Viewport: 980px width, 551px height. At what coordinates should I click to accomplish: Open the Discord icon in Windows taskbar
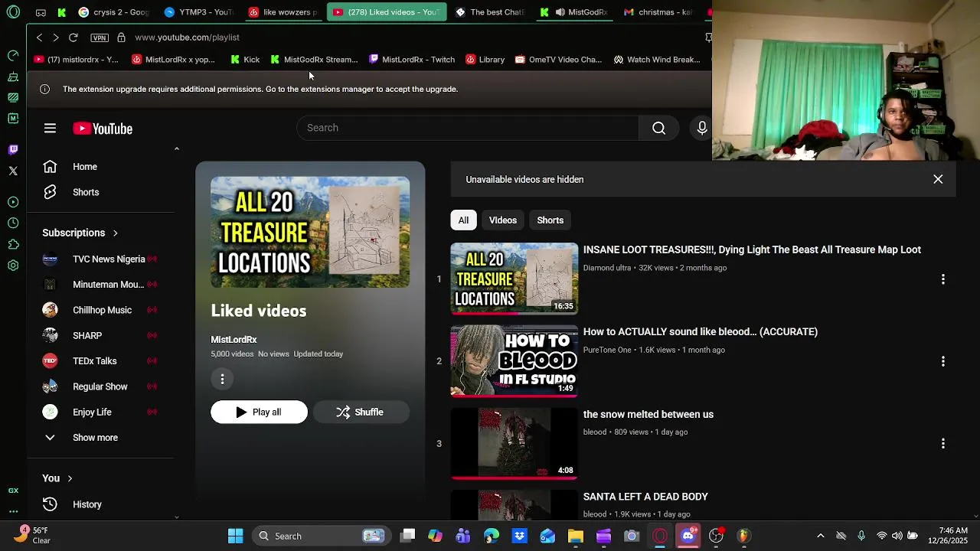click(x=688, y=536)
